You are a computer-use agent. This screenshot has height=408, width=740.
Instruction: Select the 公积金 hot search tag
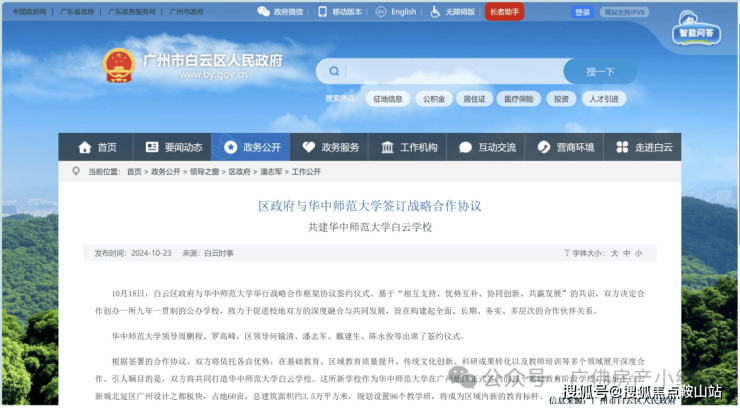click(x=434, y=99)
